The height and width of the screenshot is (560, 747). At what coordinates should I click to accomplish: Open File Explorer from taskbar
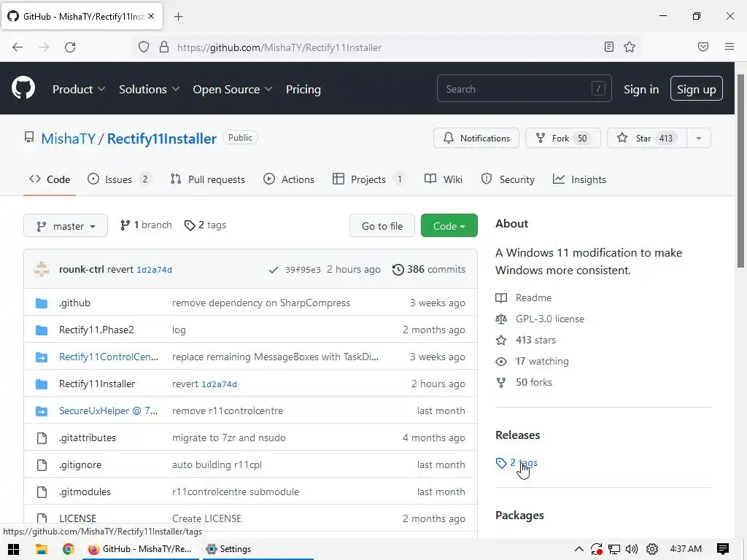click(x=42, y=549)
